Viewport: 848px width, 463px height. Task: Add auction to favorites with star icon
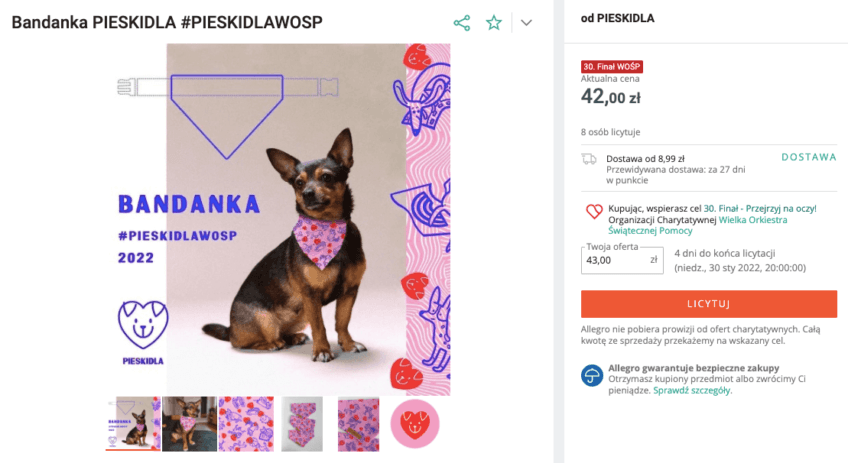point(494,23)
